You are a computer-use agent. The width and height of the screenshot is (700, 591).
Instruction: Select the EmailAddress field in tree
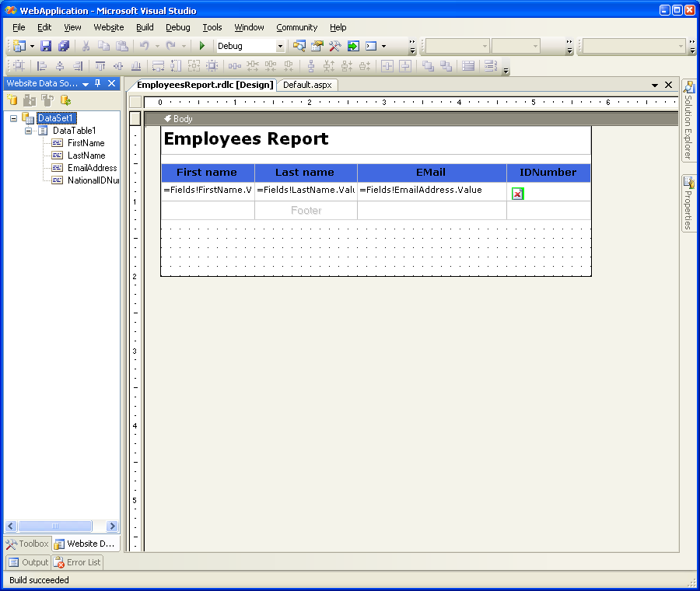click(x=92, y=168)
